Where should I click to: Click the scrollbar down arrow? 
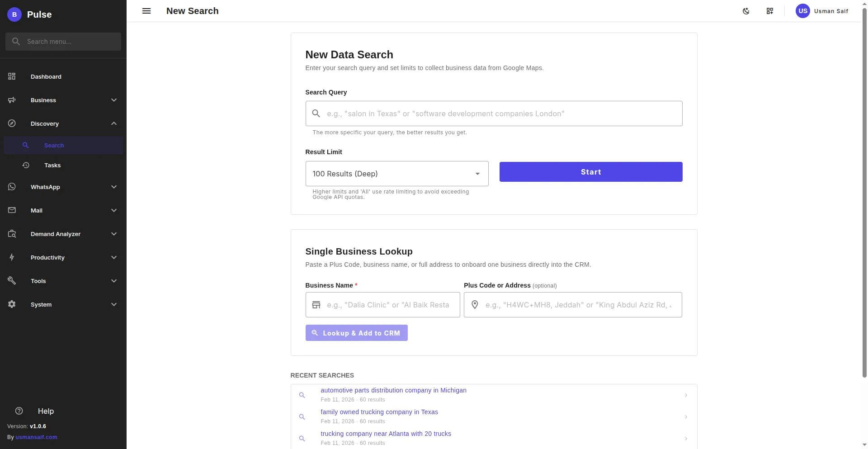(864, 445)
